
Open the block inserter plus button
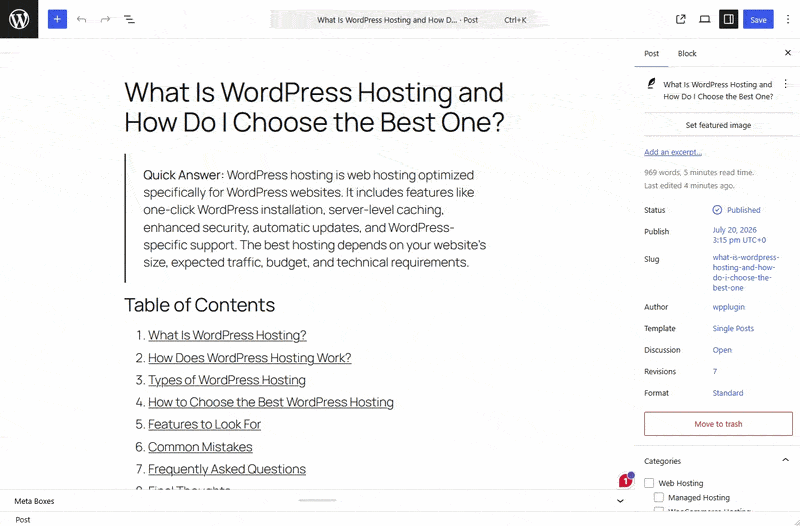click(x=58, y=19)
